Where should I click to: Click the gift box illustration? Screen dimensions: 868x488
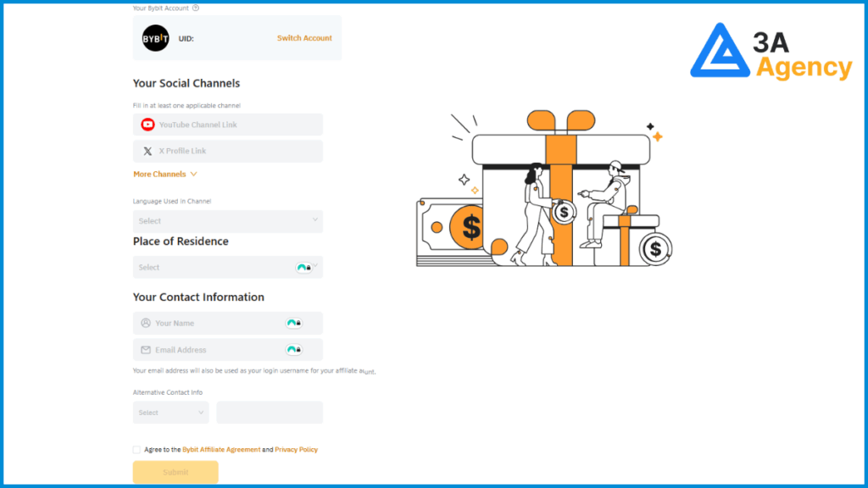tap(545, 189)
